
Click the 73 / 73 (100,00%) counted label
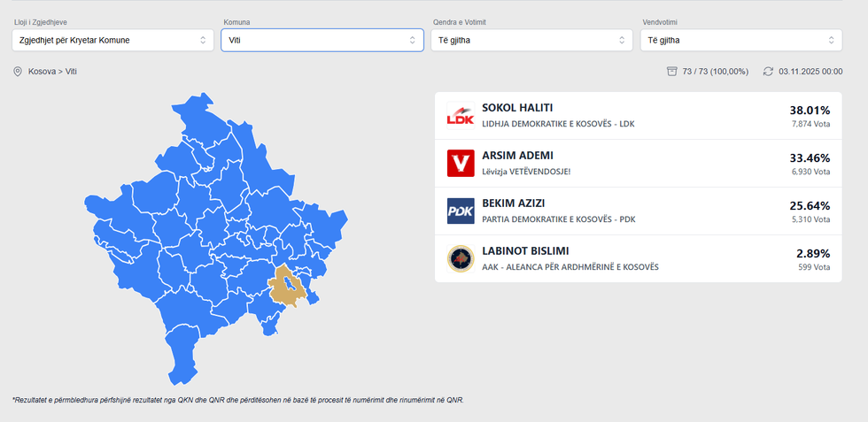(716, 71)
